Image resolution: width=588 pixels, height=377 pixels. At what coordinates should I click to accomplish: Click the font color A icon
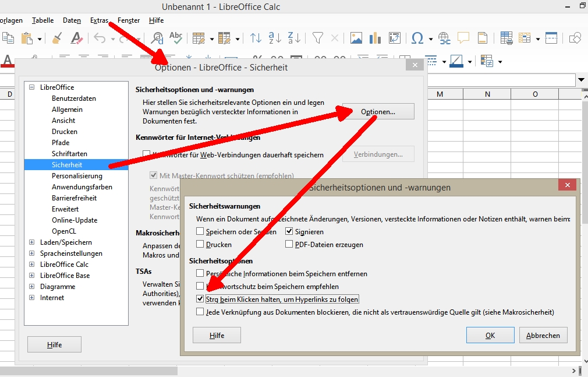click(7, 61)
